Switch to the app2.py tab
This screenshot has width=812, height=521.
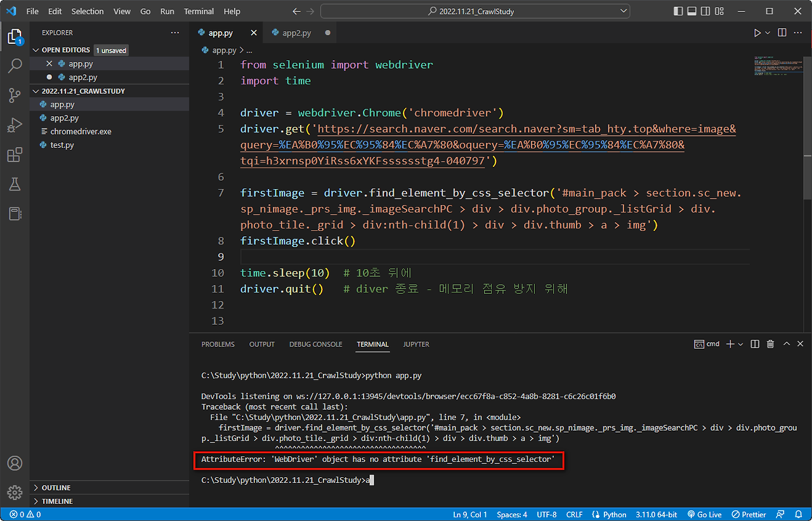pos(295,32)
